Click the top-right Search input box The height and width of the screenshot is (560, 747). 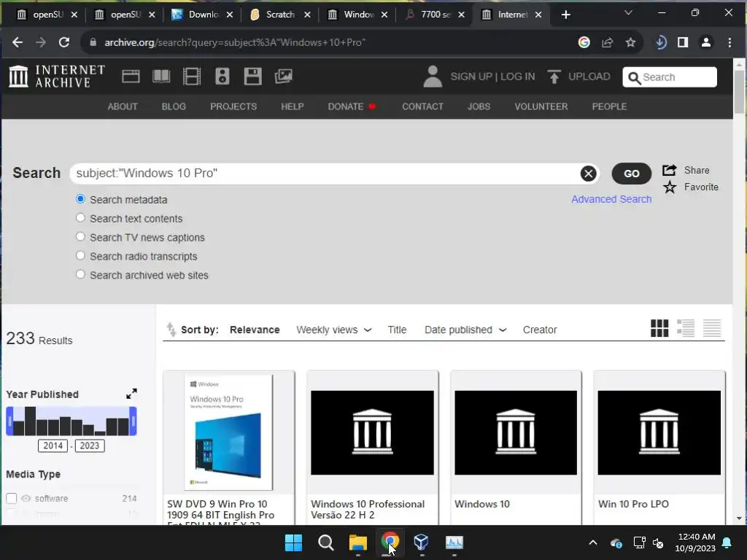pyautogui.click(x=670, y=77)
